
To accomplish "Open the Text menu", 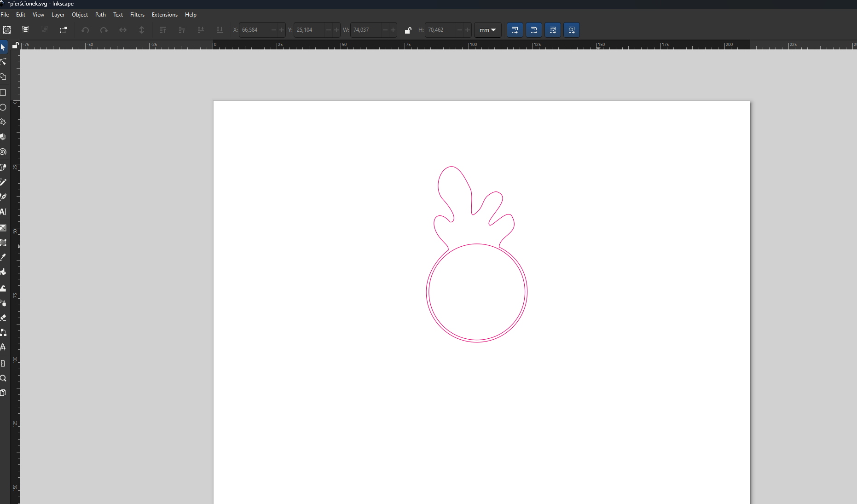I will tap(118, 15).
